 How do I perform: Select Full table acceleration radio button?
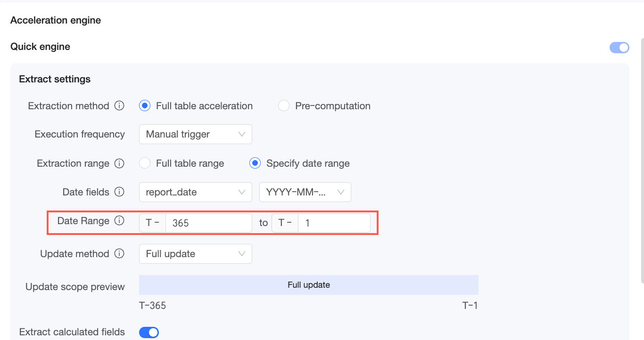click(x=145, y=106)
